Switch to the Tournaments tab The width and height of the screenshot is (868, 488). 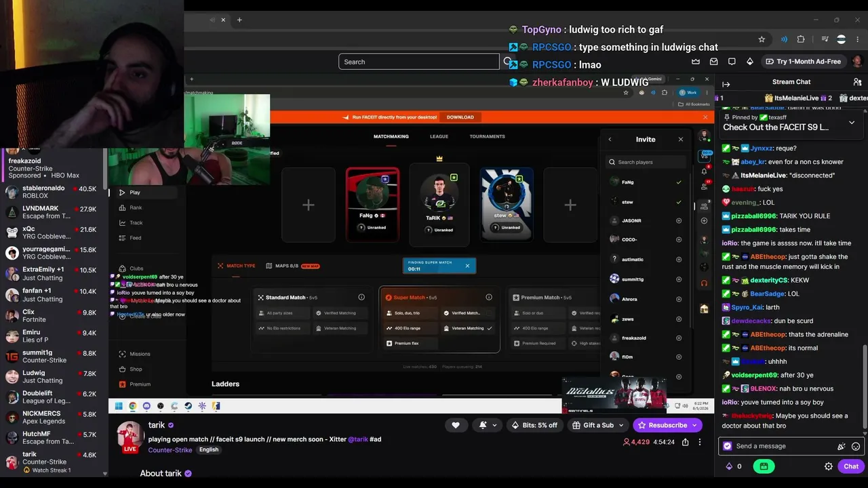pos(488,137)
